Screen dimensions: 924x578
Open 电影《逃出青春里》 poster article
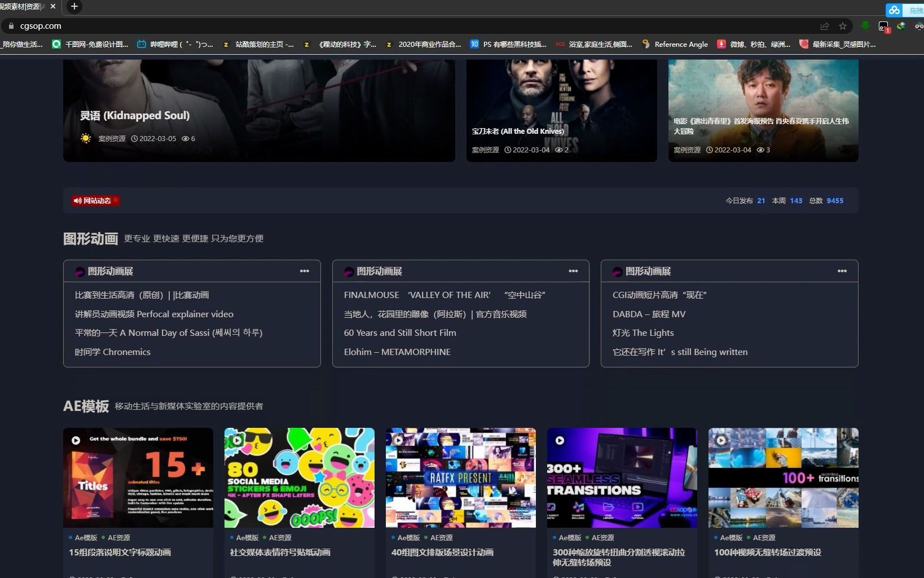pos(761,126)
